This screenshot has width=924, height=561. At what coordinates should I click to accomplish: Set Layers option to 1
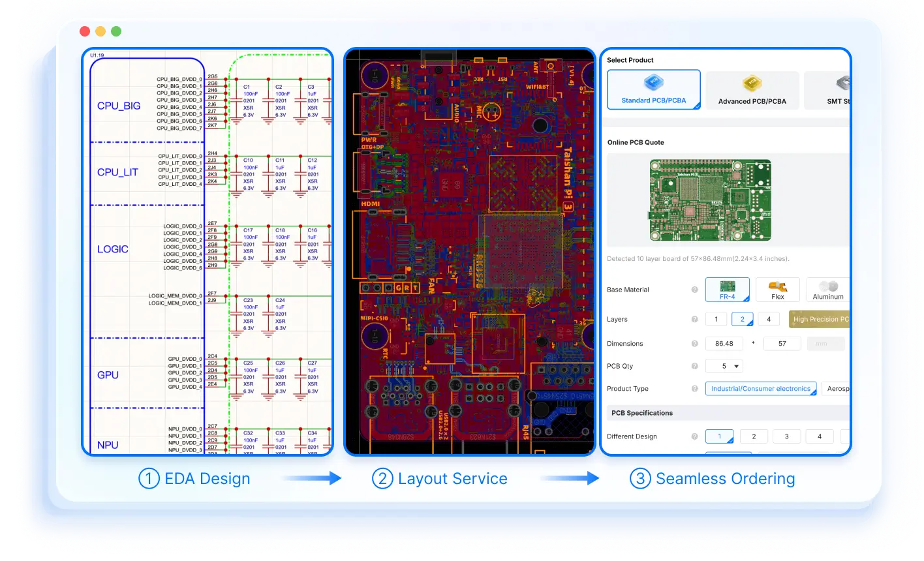point(716,319)
